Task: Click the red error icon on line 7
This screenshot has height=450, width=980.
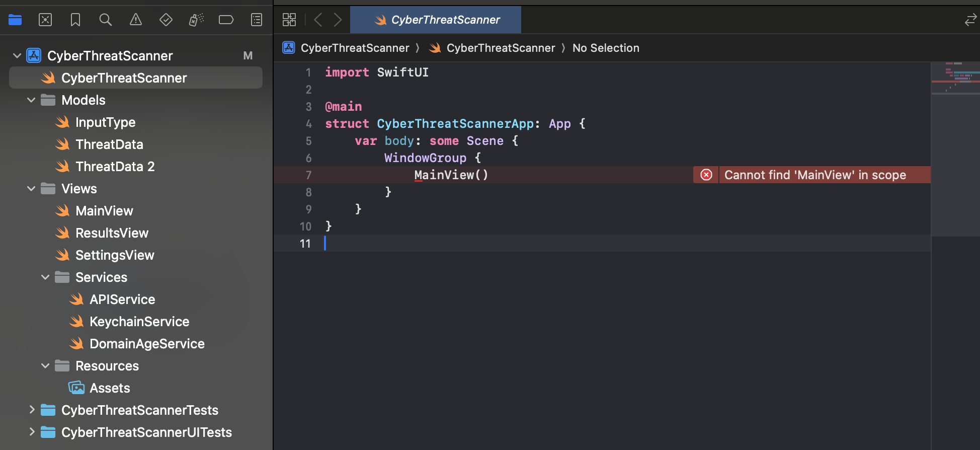Action: pos(706,175)
